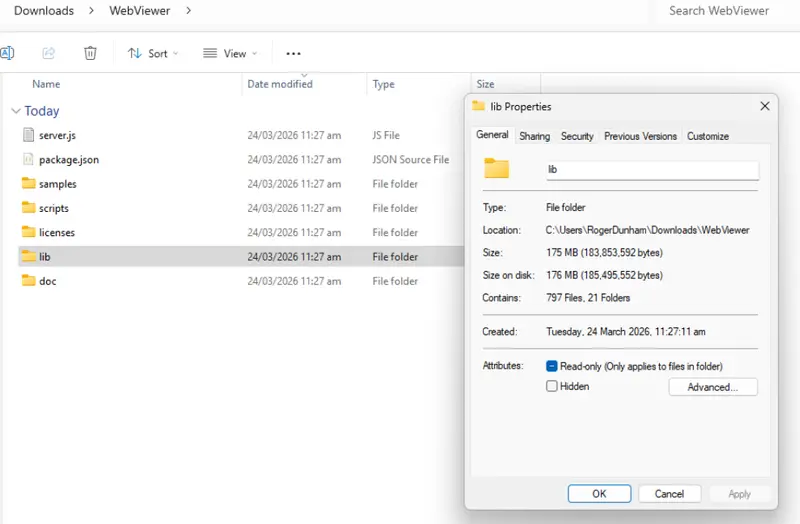Click the server.js file icon
800x524 pixels.
pos(29,135)
